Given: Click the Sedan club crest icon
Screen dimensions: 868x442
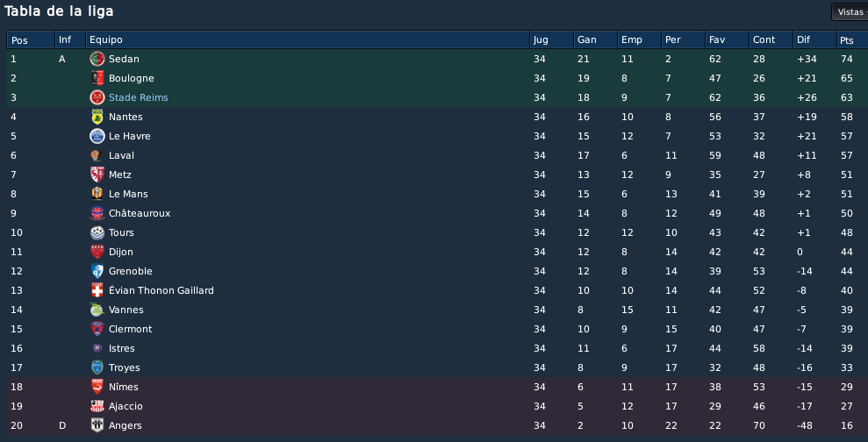Looking at the screenshot, I should [97, 59].
